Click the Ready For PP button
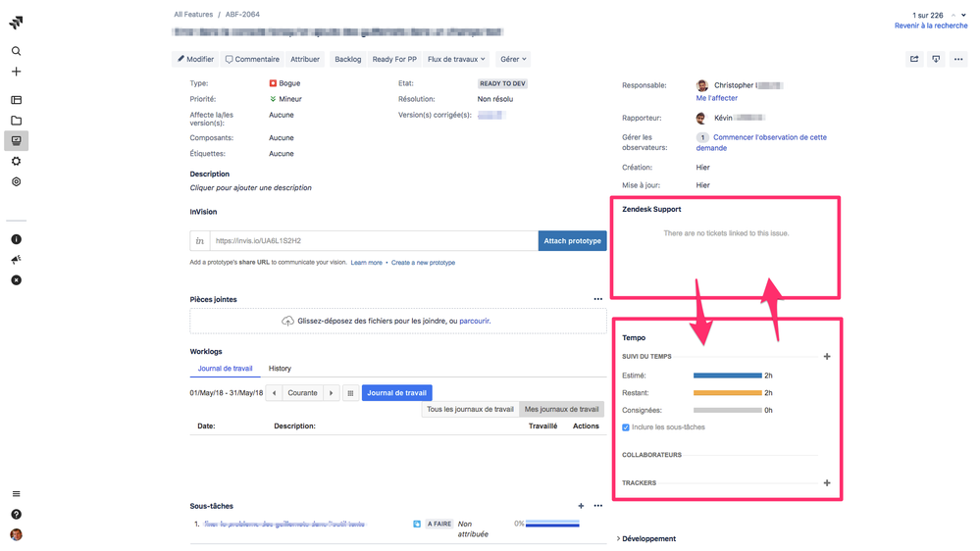Viewport: 980px width, 551px height. [394, 59]
